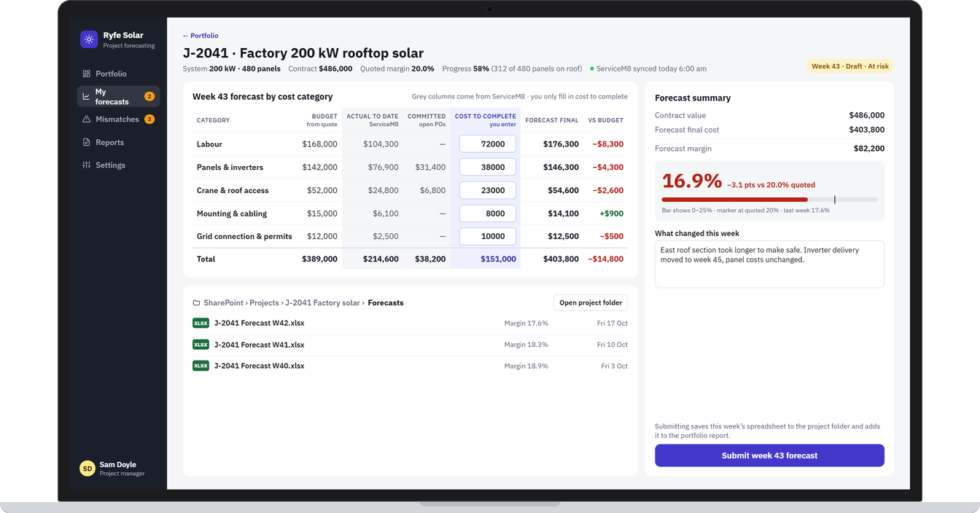Click the Week 43 · Draft · At risk status pill
980x513 pixels.
pyautogui.click(x=850, y=66)
